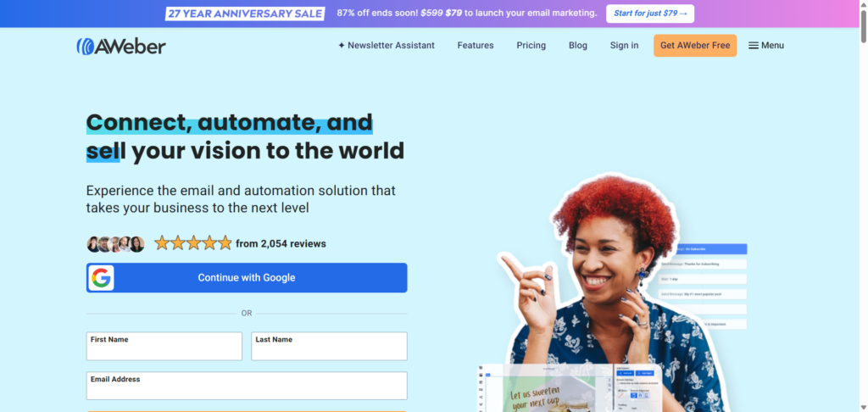Click the AWeber logo
This screenshot has height=412, width=868.
point(121,46)
